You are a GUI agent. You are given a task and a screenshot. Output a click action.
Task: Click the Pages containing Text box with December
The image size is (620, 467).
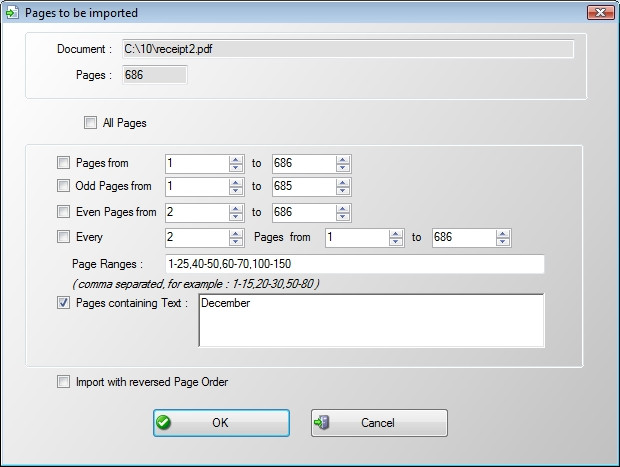pyautogui.click(x=371, y=321)
